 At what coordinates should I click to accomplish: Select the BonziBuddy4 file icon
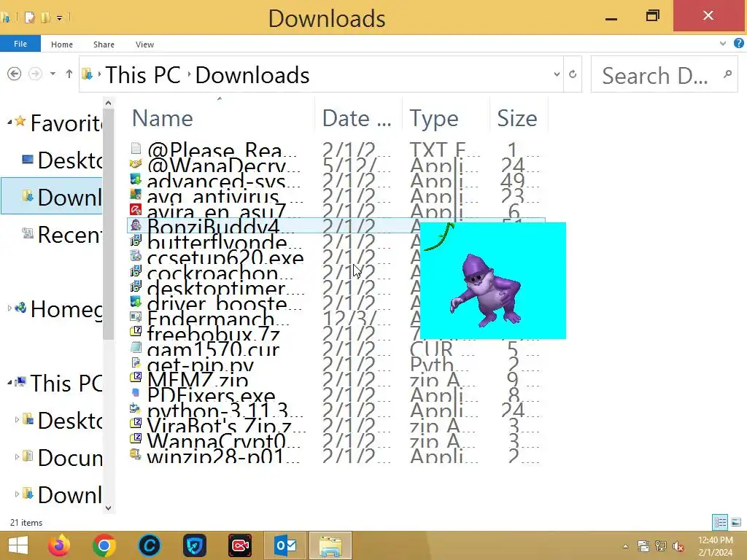pos(136,225)
